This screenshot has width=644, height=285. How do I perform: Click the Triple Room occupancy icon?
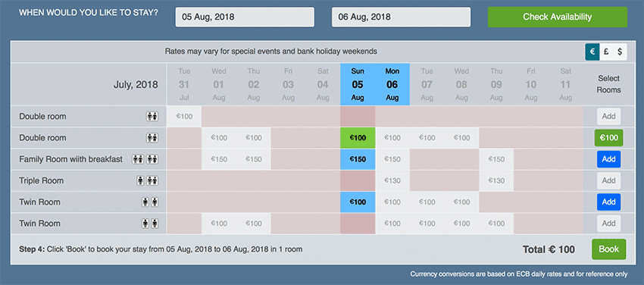click(147, 180)
